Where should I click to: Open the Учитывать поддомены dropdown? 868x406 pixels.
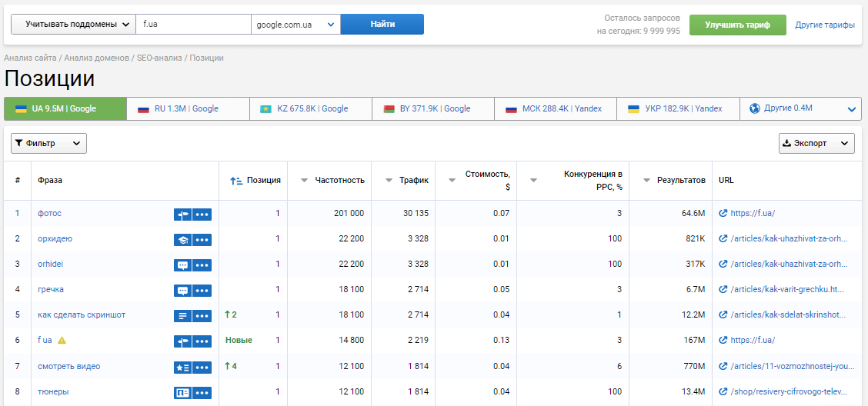[x=73, y=25]
